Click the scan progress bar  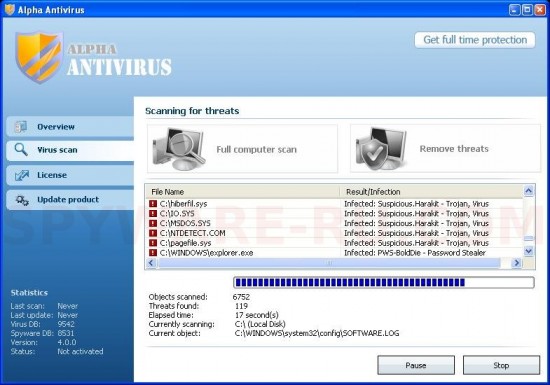click(x=384, y=282)
